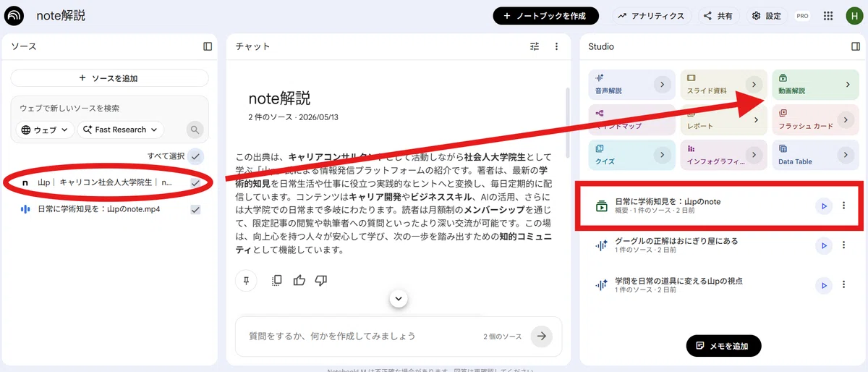This screenshot has width=868, height=372.
Task: Give thumbs up to the summary
Action: 299,280
